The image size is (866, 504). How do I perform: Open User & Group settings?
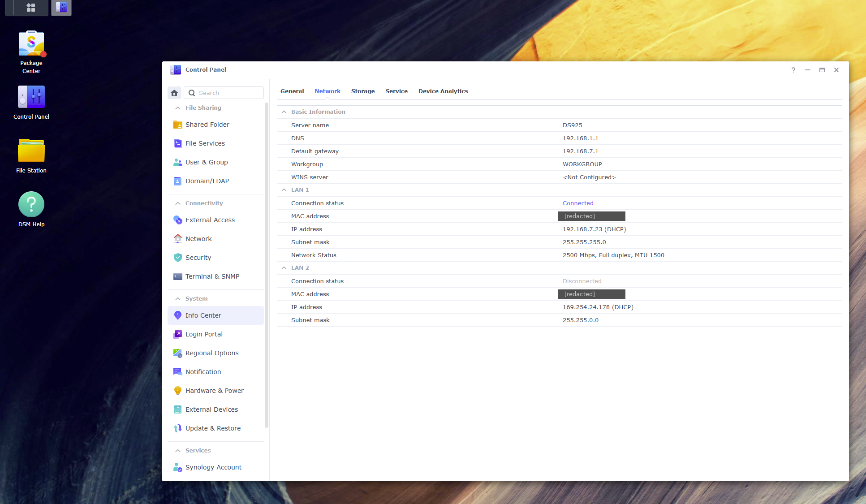pyautogui.click(x=207, y=162)
